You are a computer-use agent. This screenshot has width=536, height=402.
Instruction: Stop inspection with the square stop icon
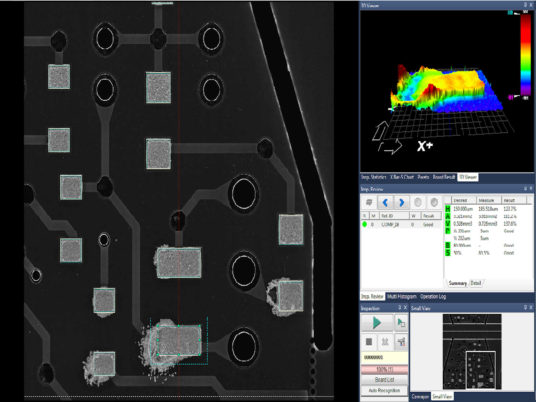tap(368, 341)
